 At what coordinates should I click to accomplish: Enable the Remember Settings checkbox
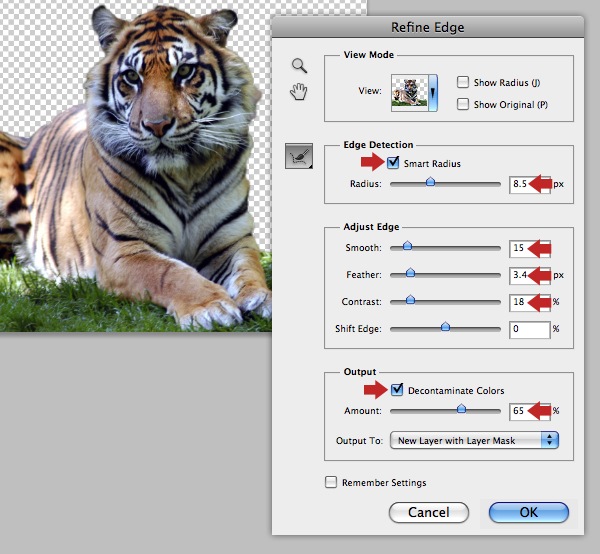[x=331, y=482]
